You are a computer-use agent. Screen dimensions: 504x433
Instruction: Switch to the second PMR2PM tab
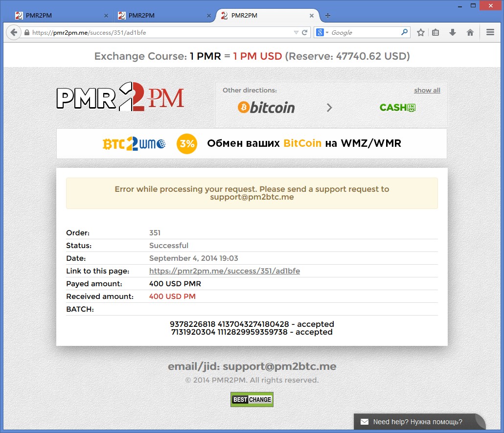164,16
